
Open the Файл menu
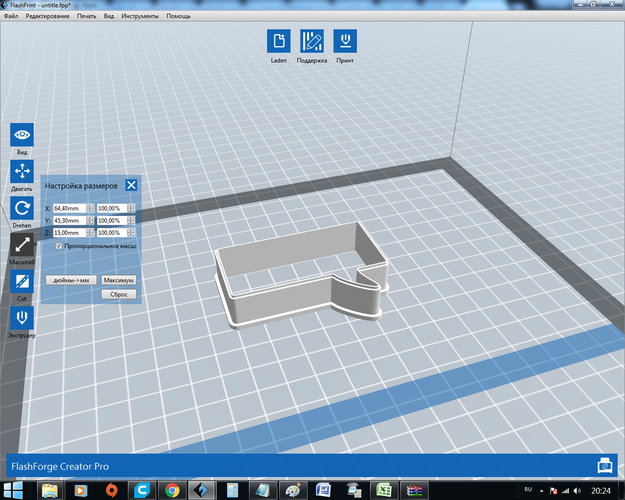click(11, 16)
